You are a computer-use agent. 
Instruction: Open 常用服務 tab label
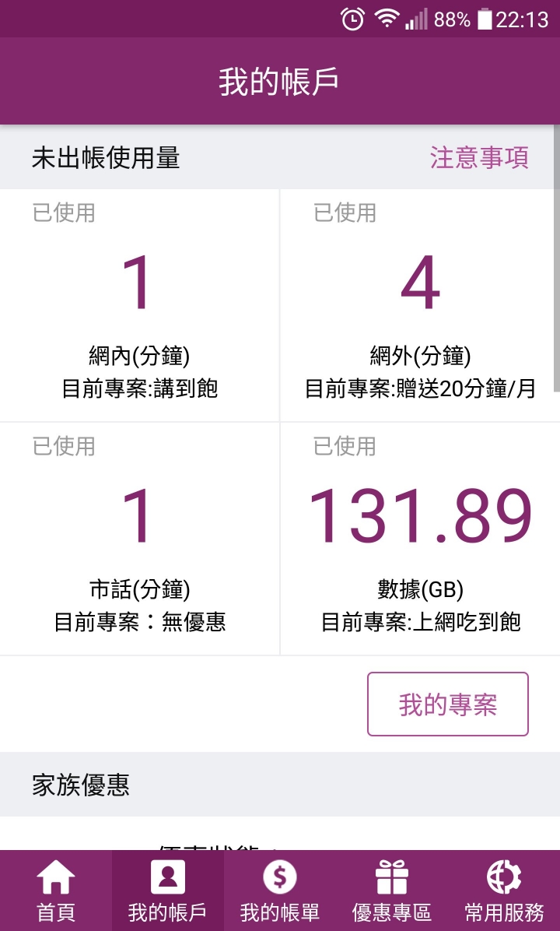[x=504, y=912]
